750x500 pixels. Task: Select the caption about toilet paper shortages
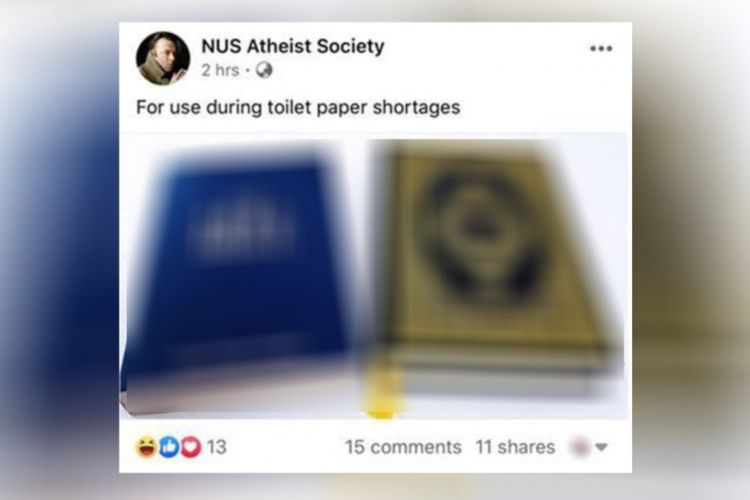click(298, 107)
